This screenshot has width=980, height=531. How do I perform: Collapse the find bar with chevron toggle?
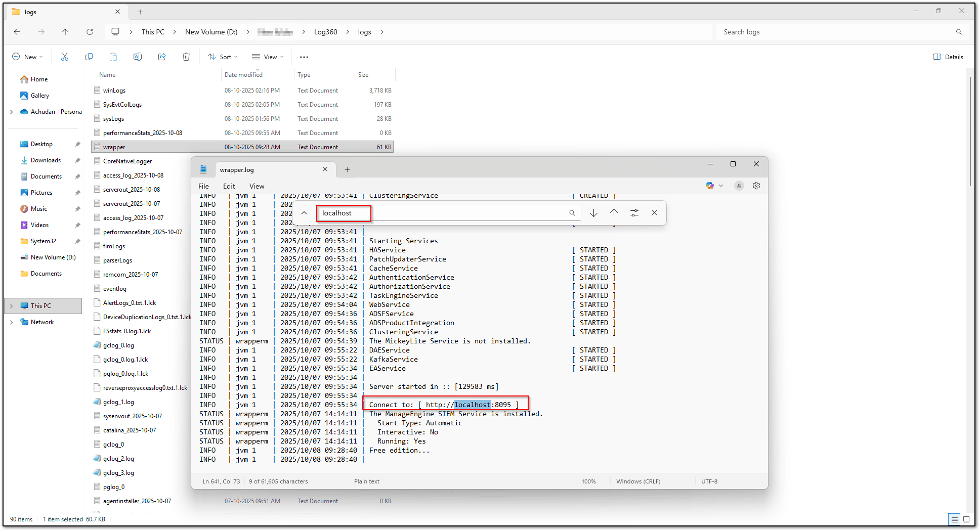(x=304, y=213)
